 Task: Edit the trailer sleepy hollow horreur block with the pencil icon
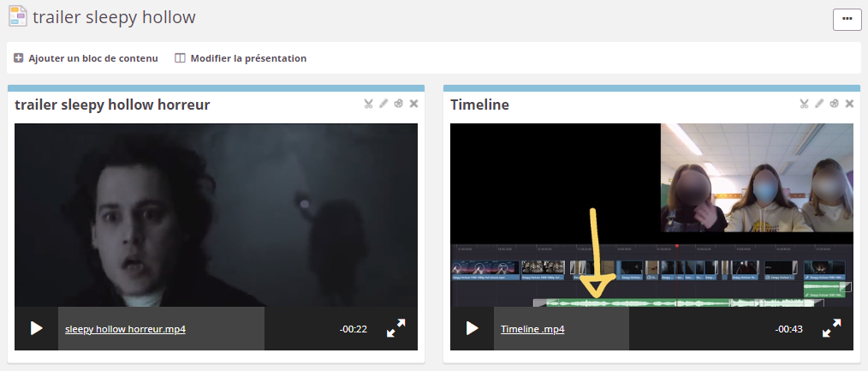pos(383,104)
